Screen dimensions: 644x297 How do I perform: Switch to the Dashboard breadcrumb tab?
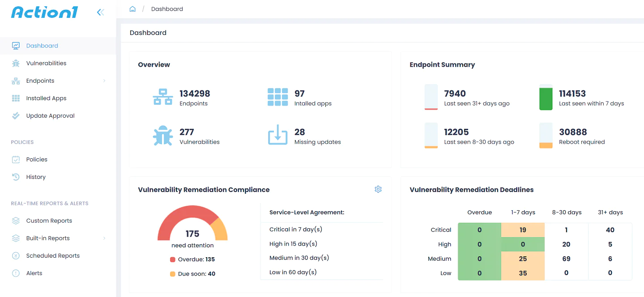click(x=167, y=8)
